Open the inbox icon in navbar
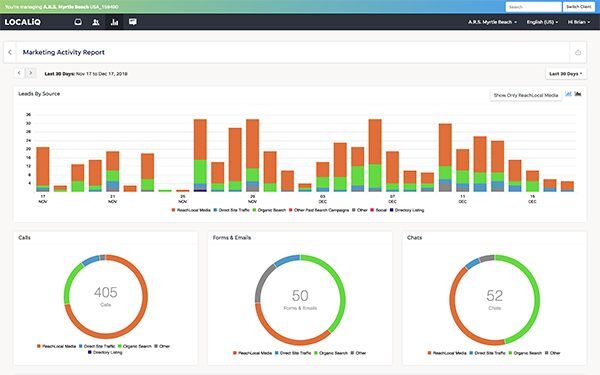This screenshot has height=375, width=600. pos(78,22)
